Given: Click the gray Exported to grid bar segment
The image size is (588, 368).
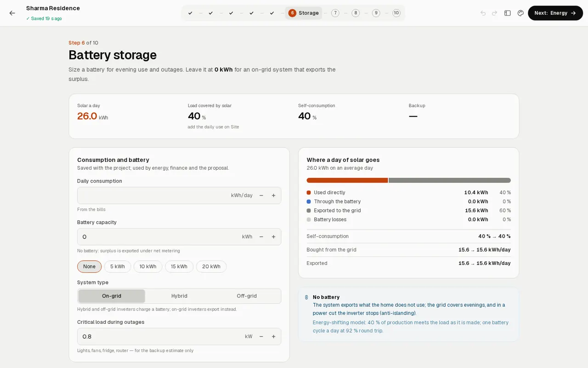Looking at the screenshot, I should click(x=450, y=180).
